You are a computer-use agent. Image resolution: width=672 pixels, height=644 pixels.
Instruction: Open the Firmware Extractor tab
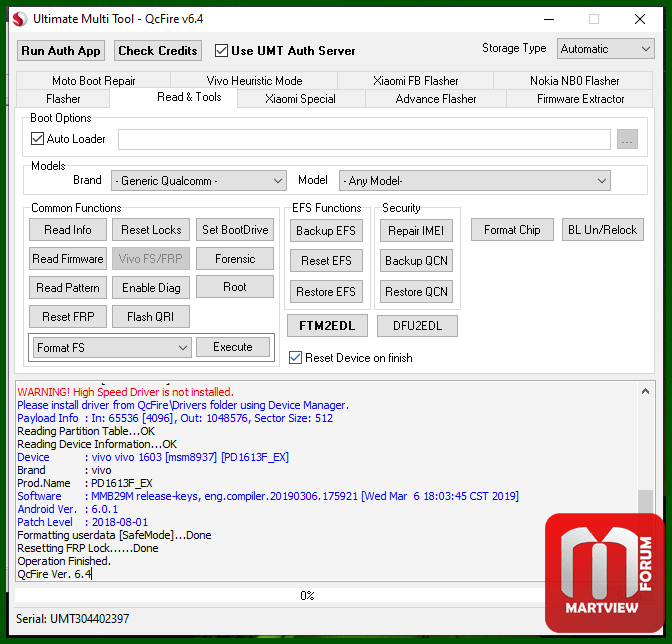point(580,99)
